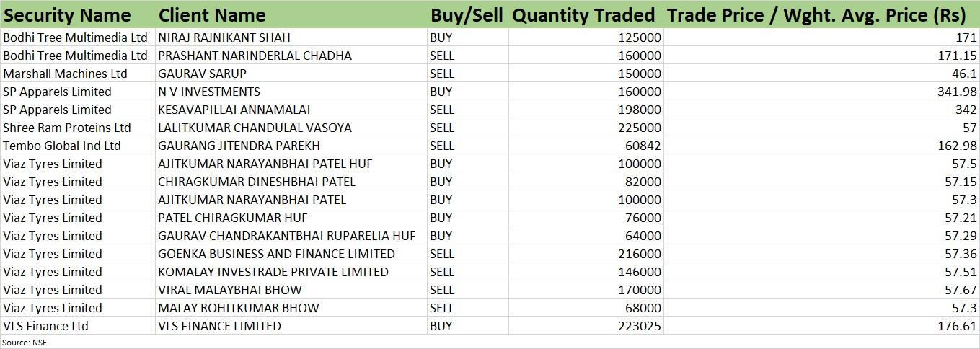This screenshot has width=980, height=349.
Task: Select the Trade Price / Wght. Avg. Price header
Action: (821, 15)
